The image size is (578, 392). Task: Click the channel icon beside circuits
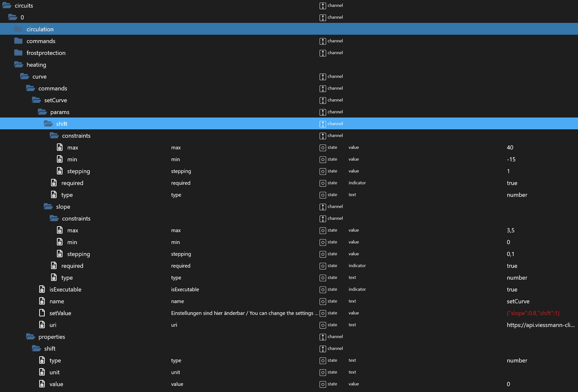323,5
